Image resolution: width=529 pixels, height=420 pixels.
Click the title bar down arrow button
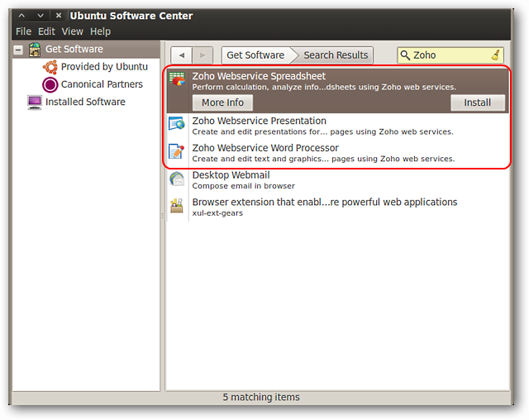tap(41, 16)
